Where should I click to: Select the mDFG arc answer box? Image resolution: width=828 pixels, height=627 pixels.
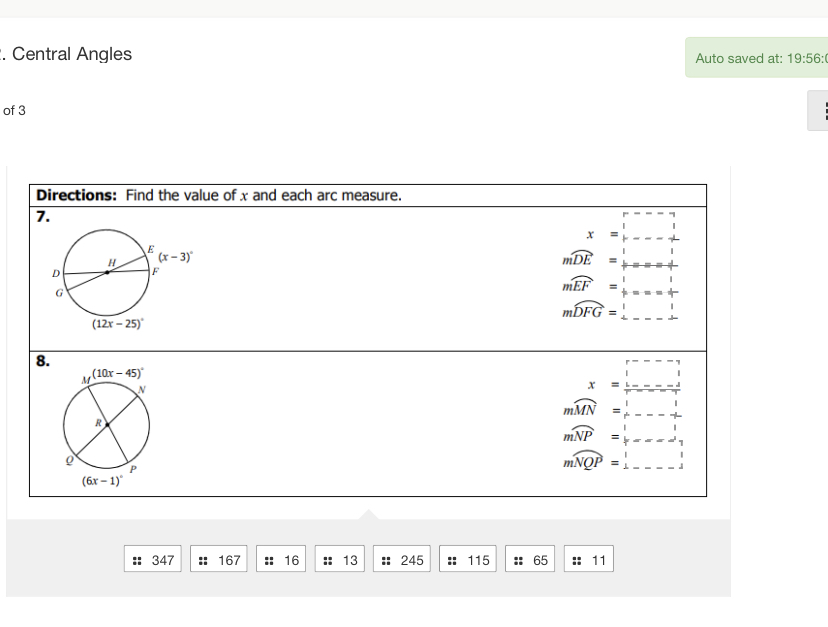pyautogui.click(x=648, y=306)
